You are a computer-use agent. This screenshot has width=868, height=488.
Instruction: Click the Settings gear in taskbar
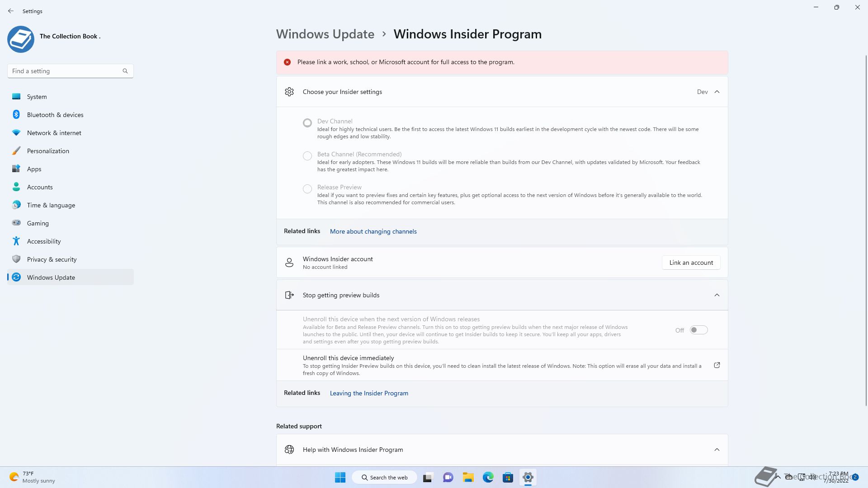[528, 477]
